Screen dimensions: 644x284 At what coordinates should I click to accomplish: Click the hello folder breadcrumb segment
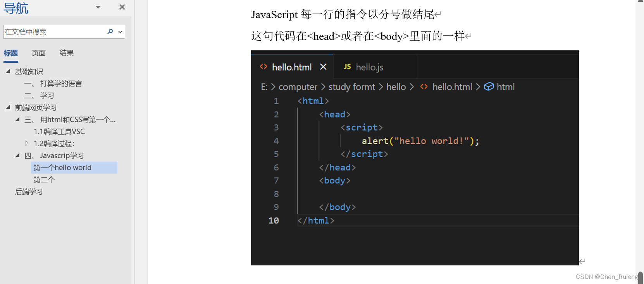tap(396, 87)
